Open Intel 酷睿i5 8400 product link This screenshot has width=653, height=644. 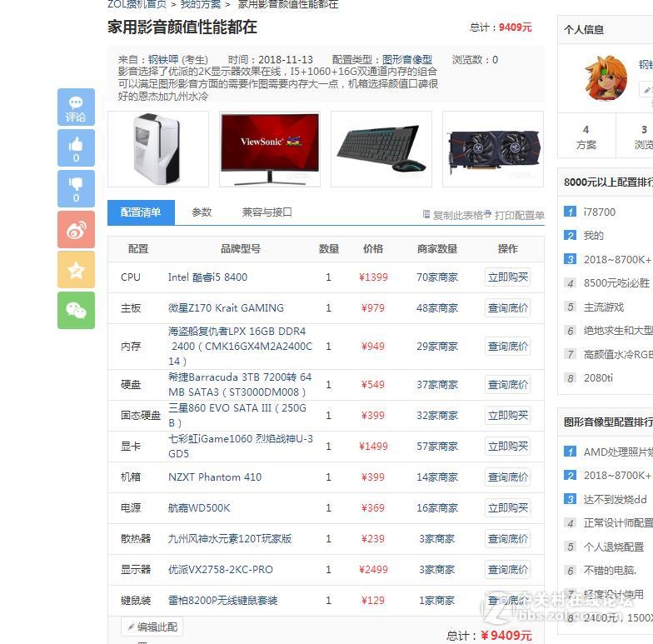pos(208,277)
